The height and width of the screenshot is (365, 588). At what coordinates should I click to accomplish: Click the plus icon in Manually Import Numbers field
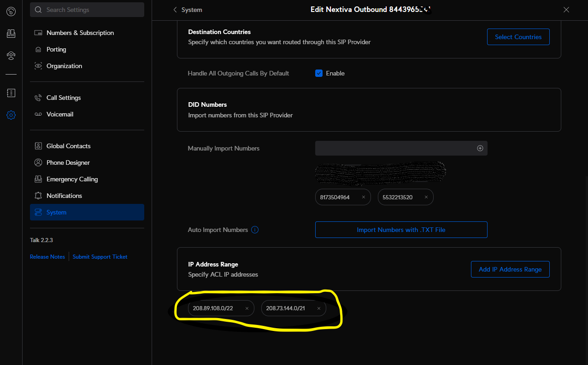tap(480, 148)
